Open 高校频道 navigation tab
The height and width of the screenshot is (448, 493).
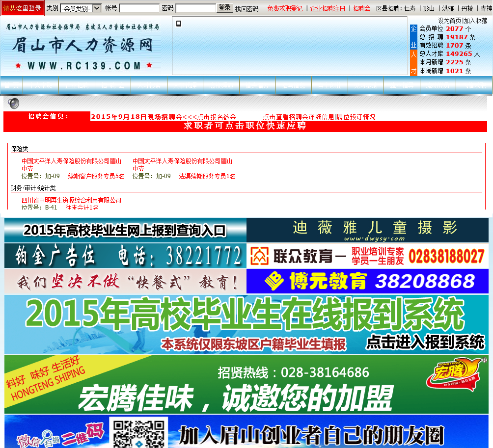[x=221, y=85]
